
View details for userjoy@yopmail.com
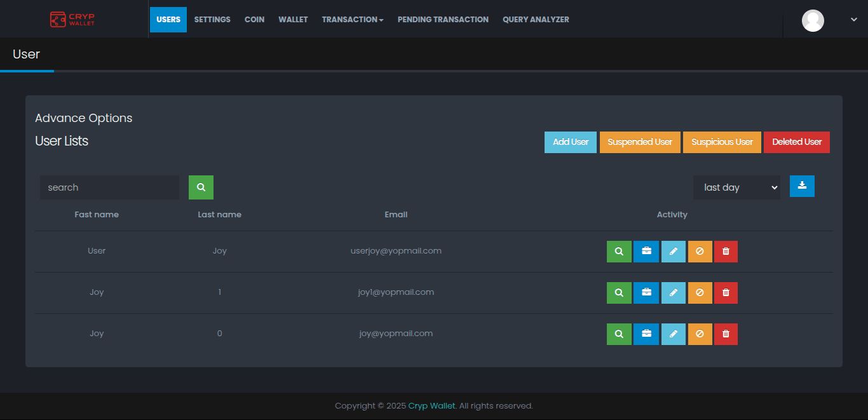tap(619, 252)
